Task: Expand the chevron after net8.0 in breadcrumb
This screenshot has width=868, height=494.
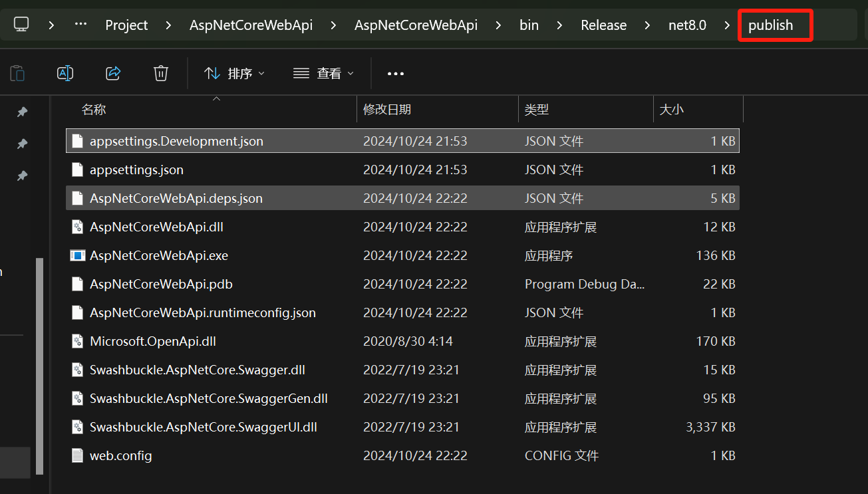Action: click(x=727, y=25)
